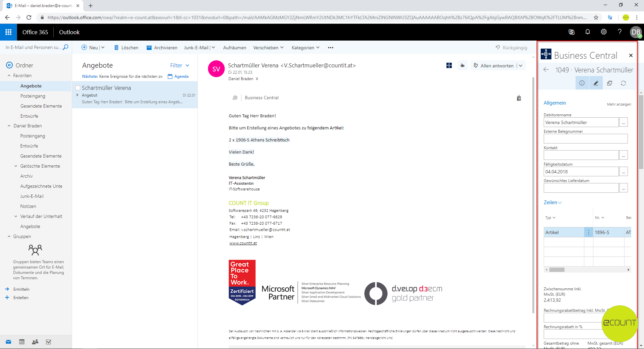Collapse folder pane with Ordner arrow
644x349 pixels.
[9, 65]
